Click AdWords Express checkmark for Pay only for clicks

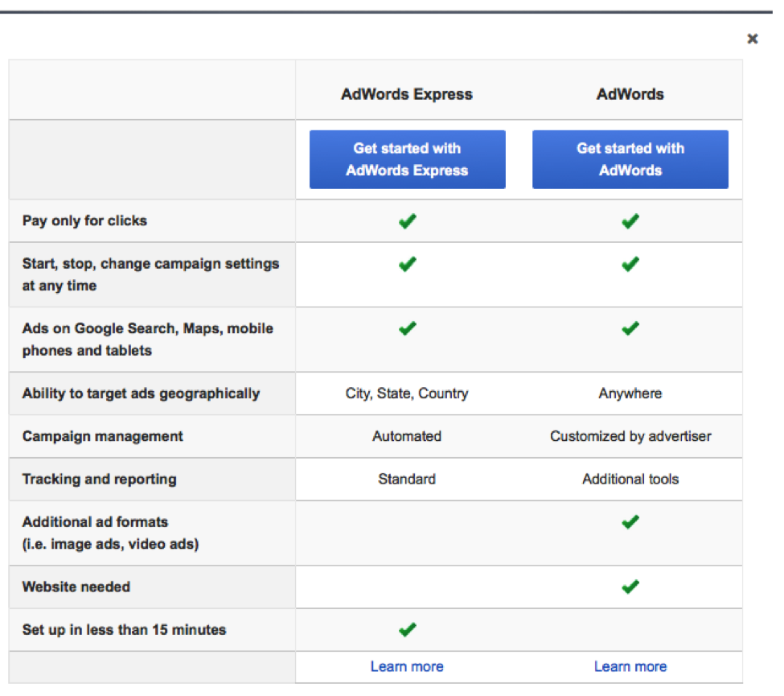[408, 220]
